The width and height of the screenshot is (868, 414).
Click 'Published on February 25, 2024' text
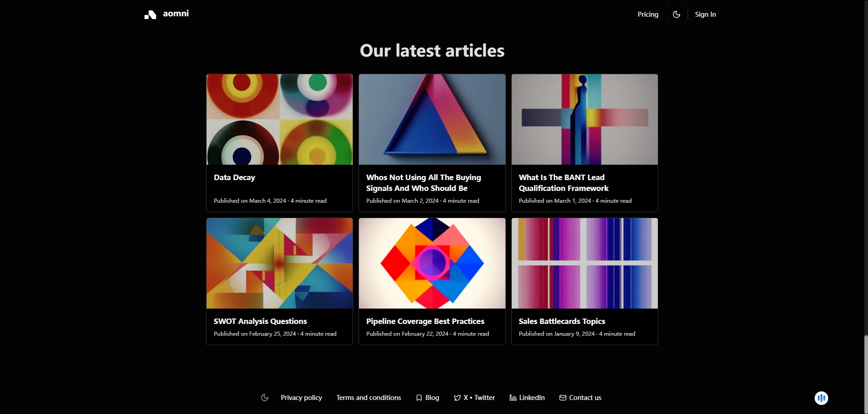tap(255, 334)
